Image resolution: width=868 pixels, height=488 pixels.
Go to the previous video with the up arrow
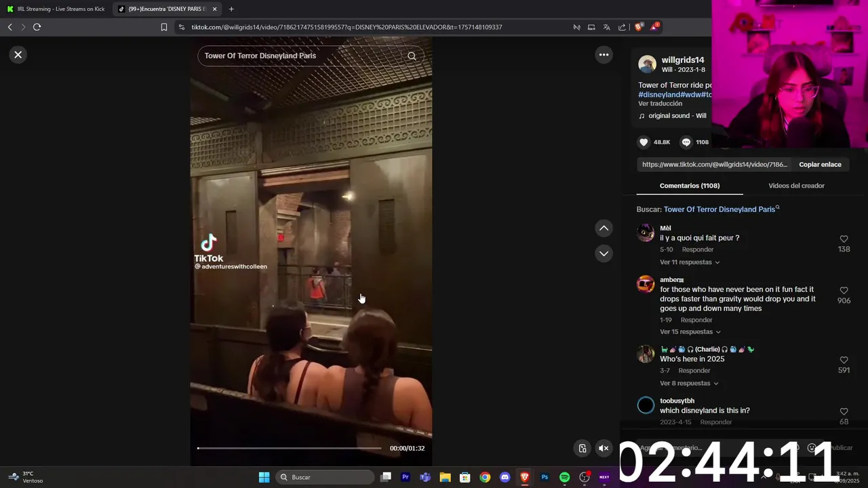[604, 228]
